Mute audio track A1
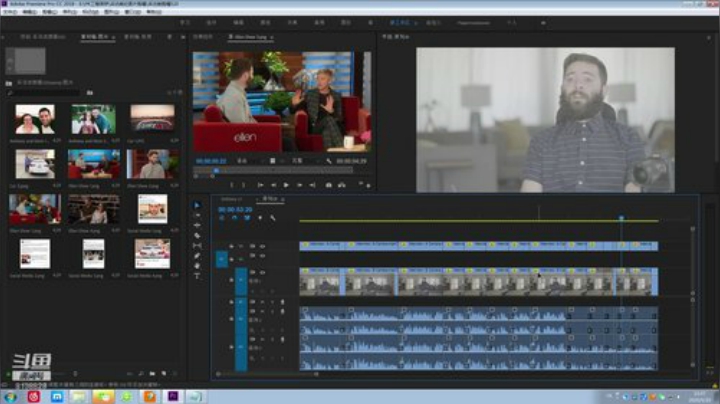720x404 pixels. [x=263, y=302]
